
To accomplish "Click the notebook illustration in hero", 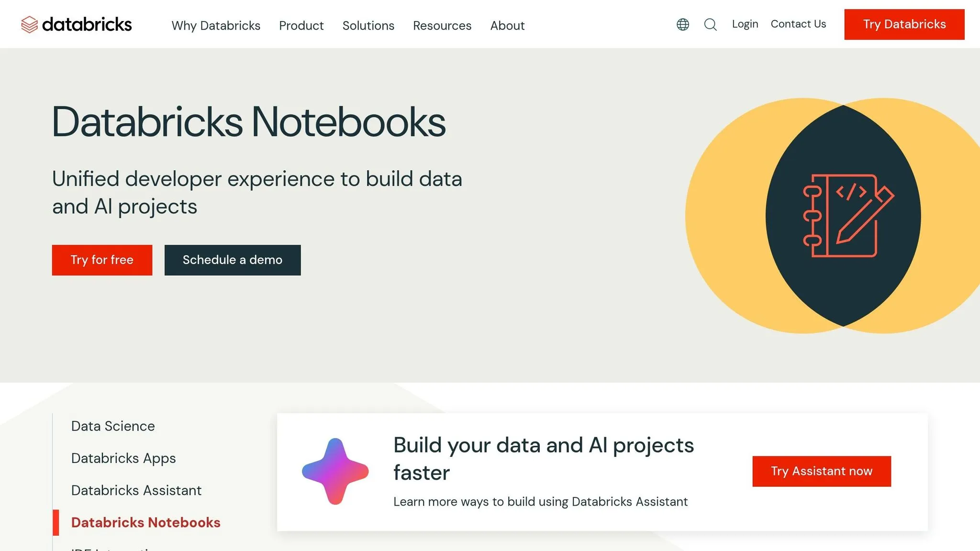I will click(x=848, y=216).
